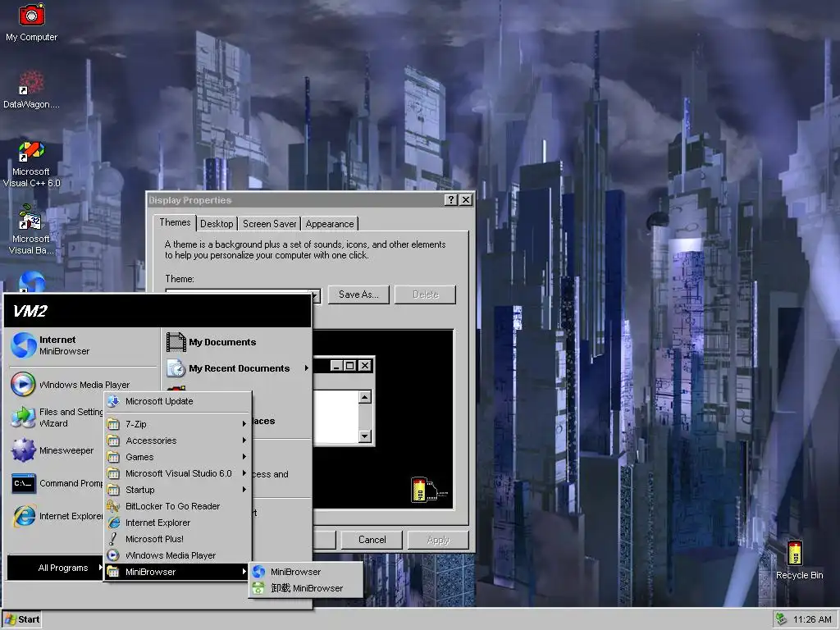Open the DataWagon desktop shortcut
This screenshot has height=630, width=840.
(32, 89)
